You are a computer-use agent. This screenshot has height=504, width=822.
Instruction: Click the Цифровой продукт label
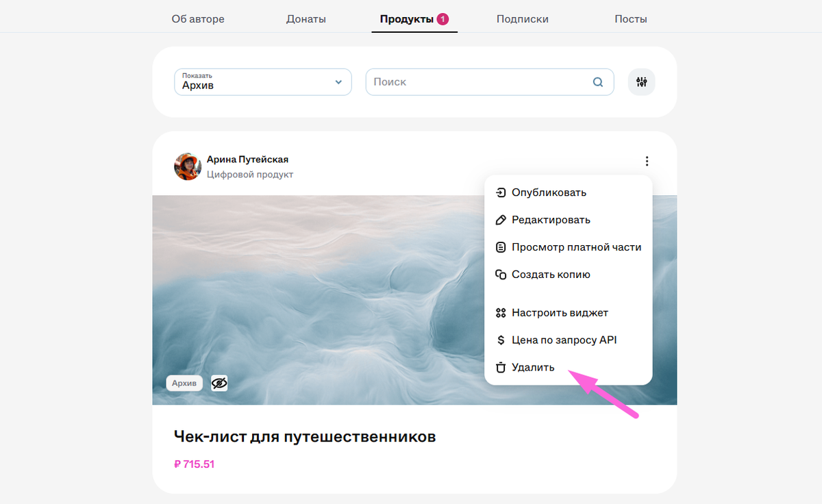coord(250,175)
